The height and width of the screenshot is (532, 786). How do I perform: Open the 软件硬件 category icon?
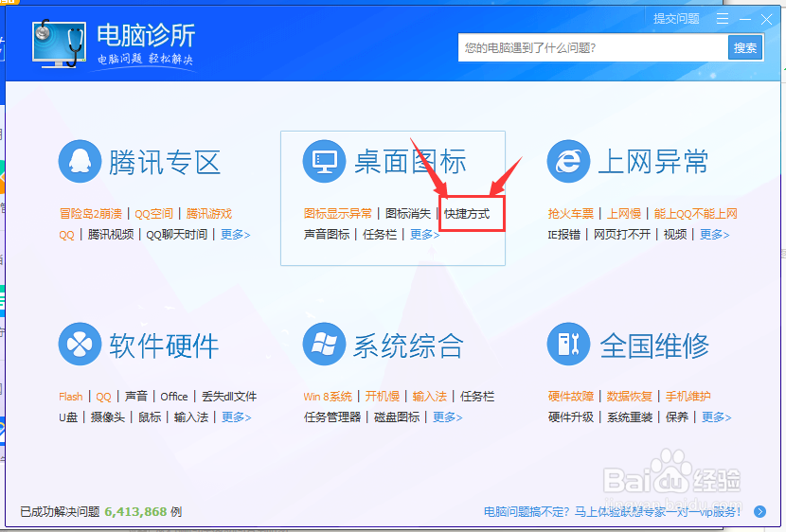click(80, 345)
